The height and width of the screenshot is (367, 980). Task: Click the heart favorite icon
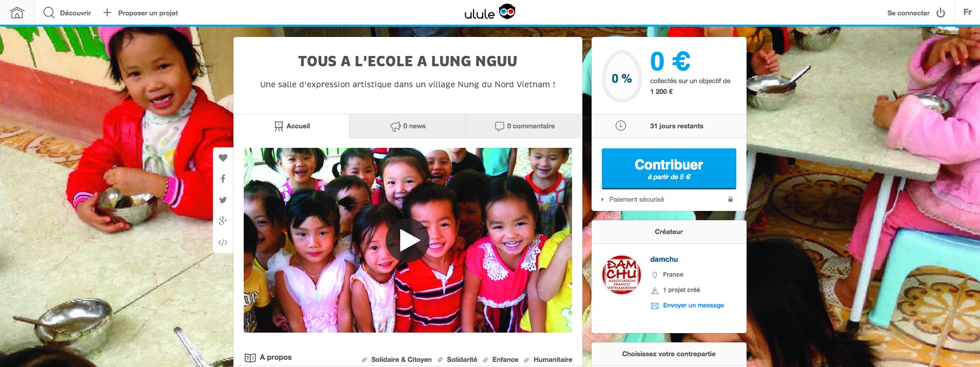pyautogui.click(x=223, y=158)
